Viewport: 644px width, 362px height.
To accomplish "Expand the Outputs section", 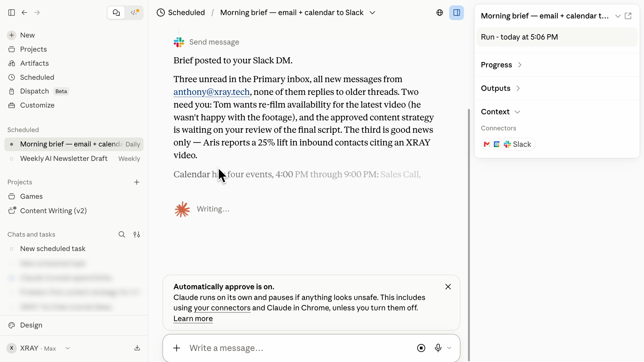I will [x=500, y=88].
